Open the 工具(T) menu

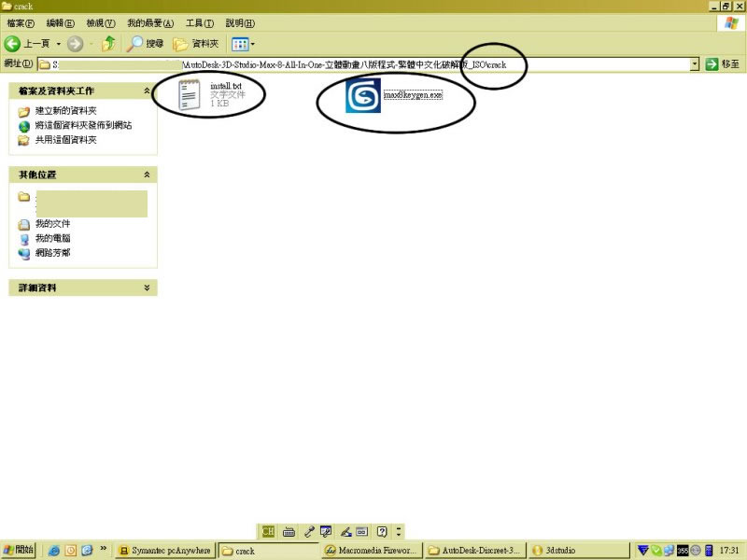tap(200, 22)
